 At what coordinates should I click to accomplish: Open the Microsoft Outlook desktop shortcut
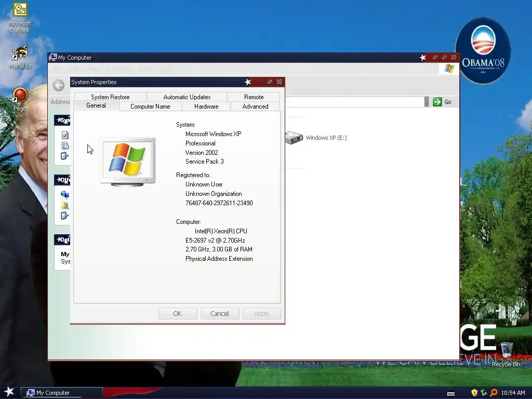pos(20,18)
